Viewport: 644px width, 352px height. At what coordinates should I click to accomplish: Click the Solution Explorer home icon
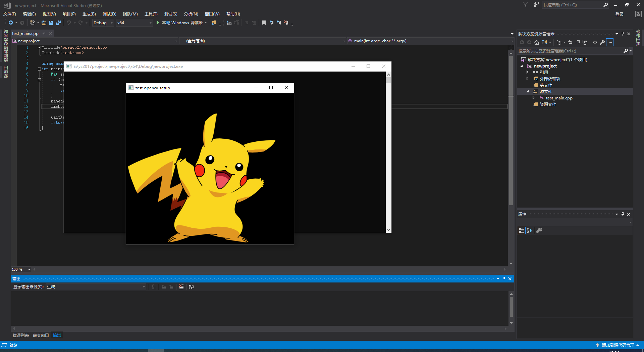pos(537,42)
